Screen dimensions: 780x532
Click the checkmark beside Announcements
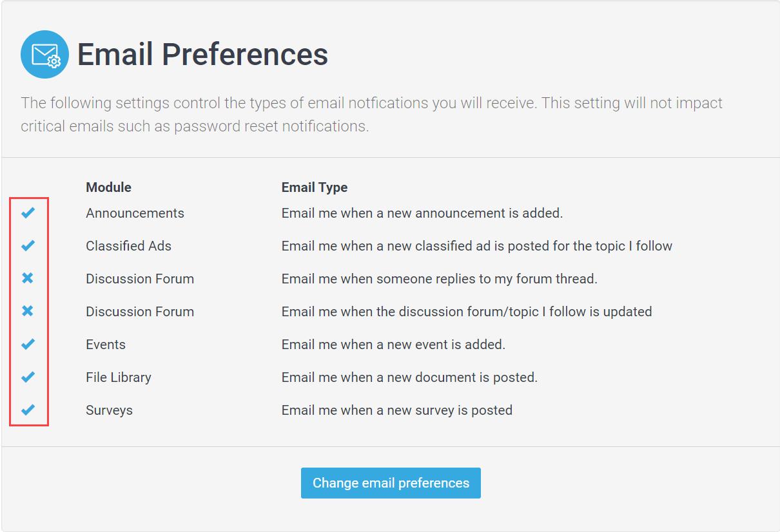(x=28, y=213)
